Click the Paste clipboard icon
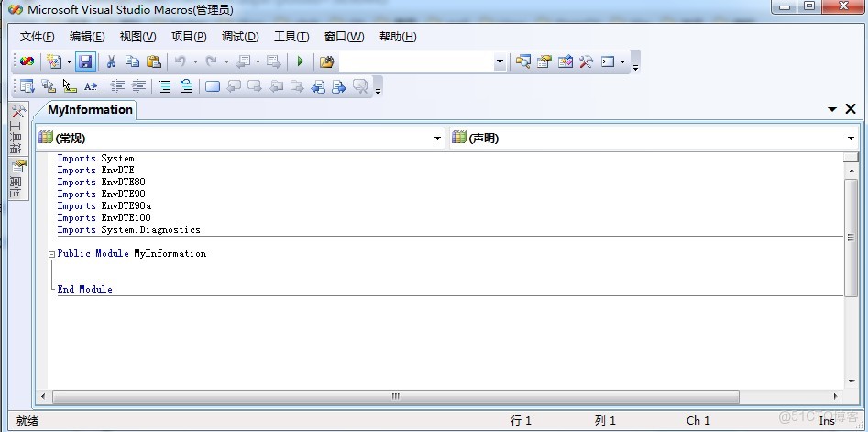 154,61
